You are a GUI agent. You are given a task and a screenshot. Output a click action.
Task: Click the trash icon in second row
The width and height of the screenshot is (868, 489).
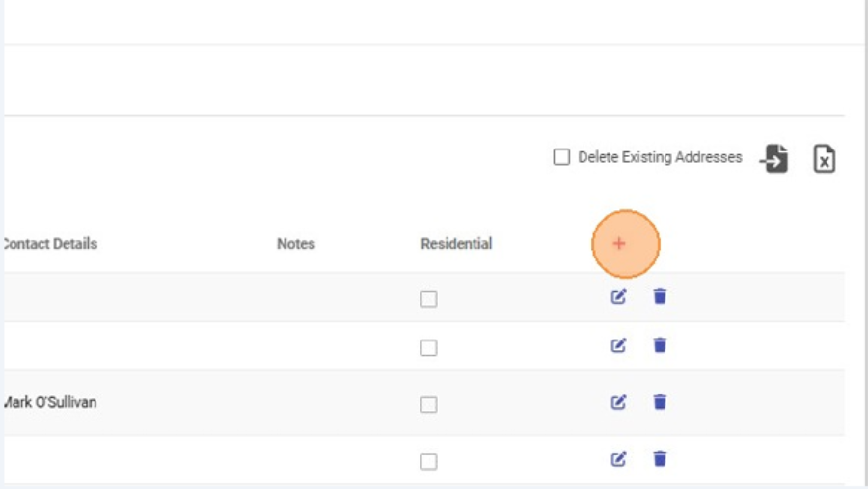pos(660,345)
